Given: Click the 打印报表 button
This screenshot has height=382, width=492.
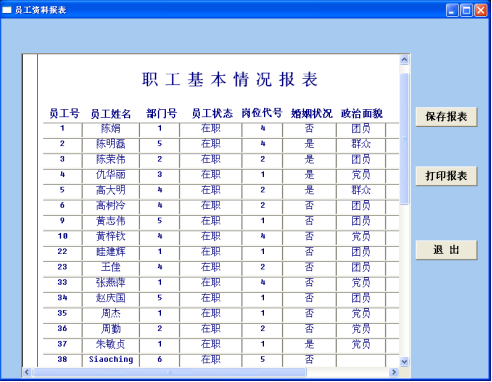Looking at the screenshot, I should coord(446,176).
